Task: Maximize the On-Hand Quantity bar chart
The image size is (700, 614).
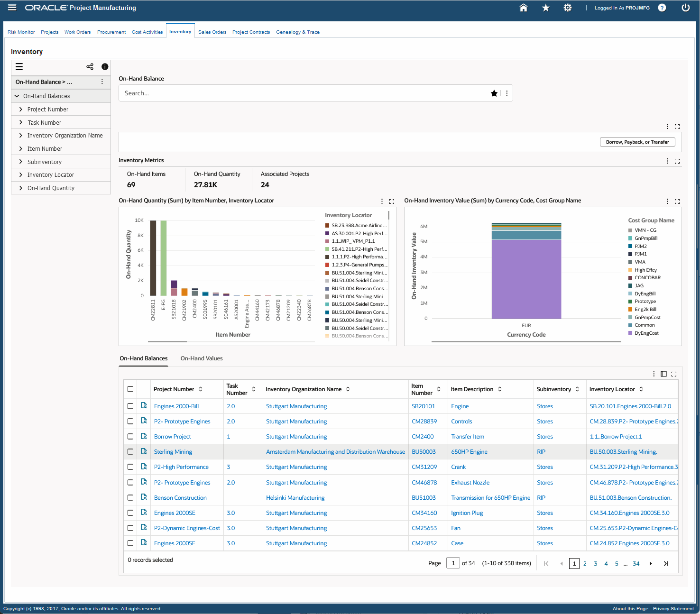Action: click(x=392, y=202)
